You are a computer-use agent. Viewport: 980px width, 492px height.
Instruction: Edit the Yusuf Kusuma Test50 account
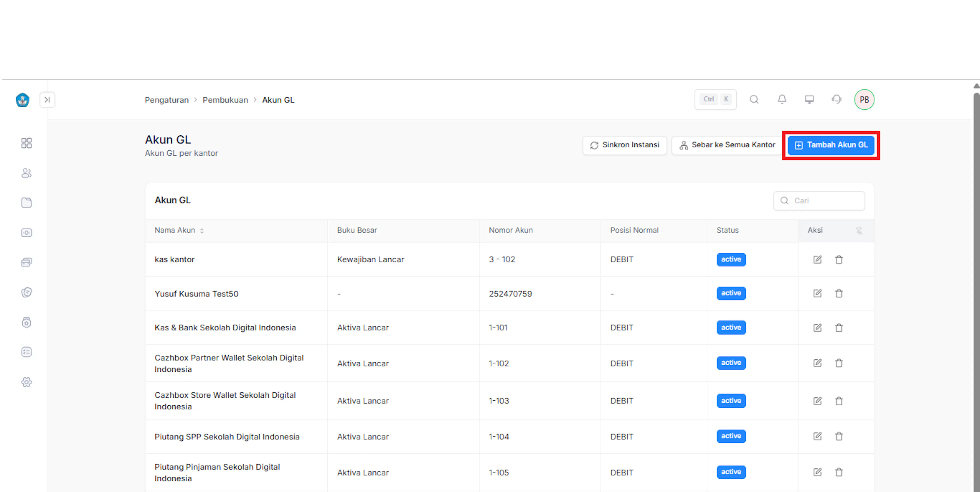(817, 293)
